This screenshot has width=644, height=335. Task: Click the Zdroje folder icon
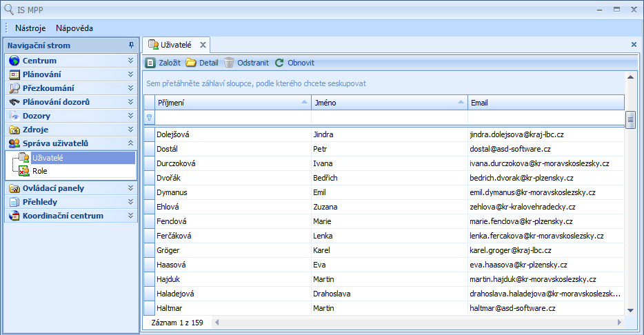[x=14, y=130]
